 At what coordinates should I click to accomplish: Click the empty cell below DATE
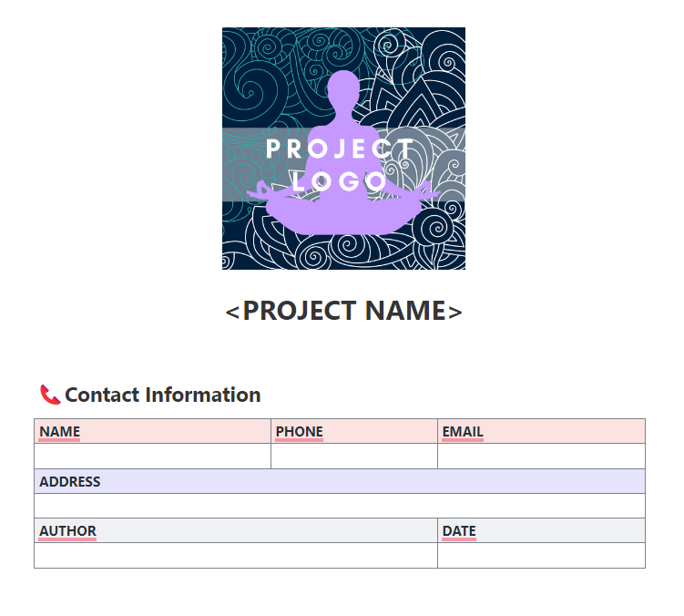point(541,555)
